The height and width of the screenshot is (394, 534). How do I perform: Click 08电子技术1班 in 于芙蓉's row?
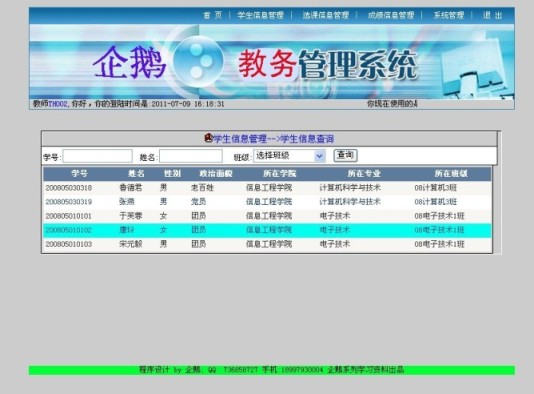point(439,216)
